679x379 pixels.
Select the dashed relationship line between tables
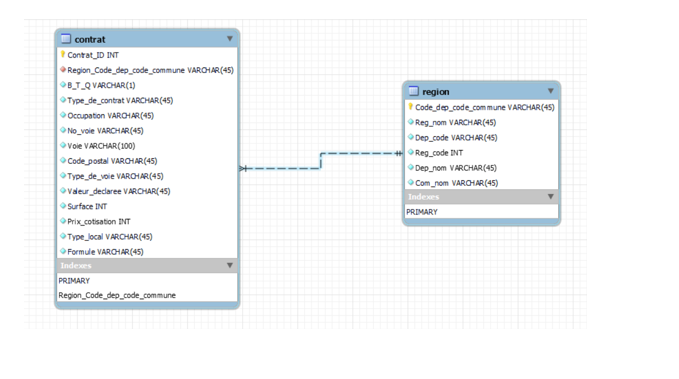(x=321, y=161)
